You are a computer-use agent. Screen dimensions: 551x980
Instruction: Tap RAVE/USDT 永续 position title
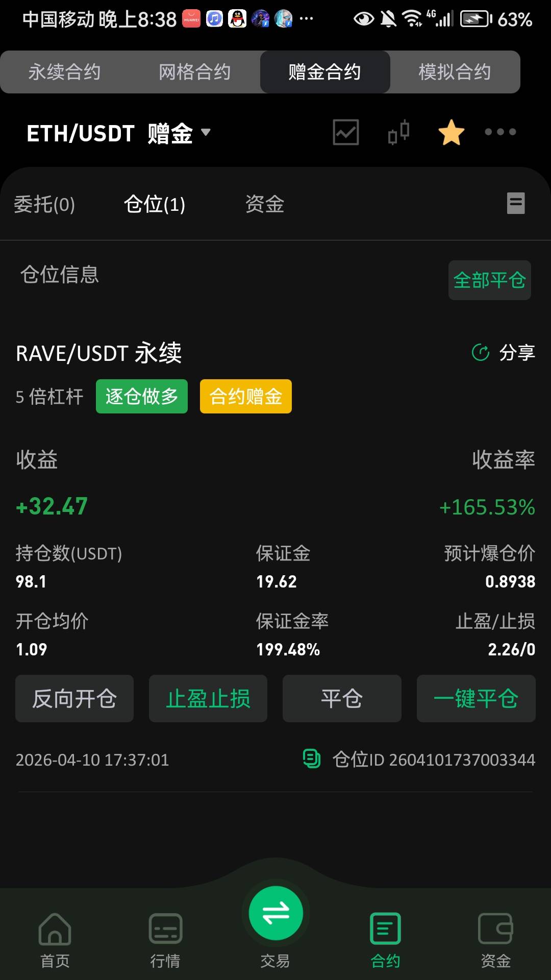click(x=99, y=353)
